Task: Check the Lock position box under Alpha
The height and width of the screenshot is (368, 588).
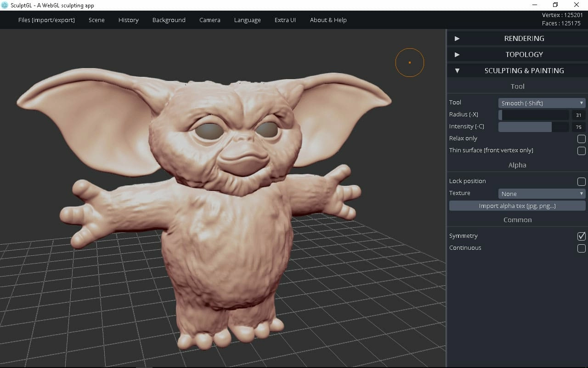Action: pyautogui.click(x=581, y=181)
